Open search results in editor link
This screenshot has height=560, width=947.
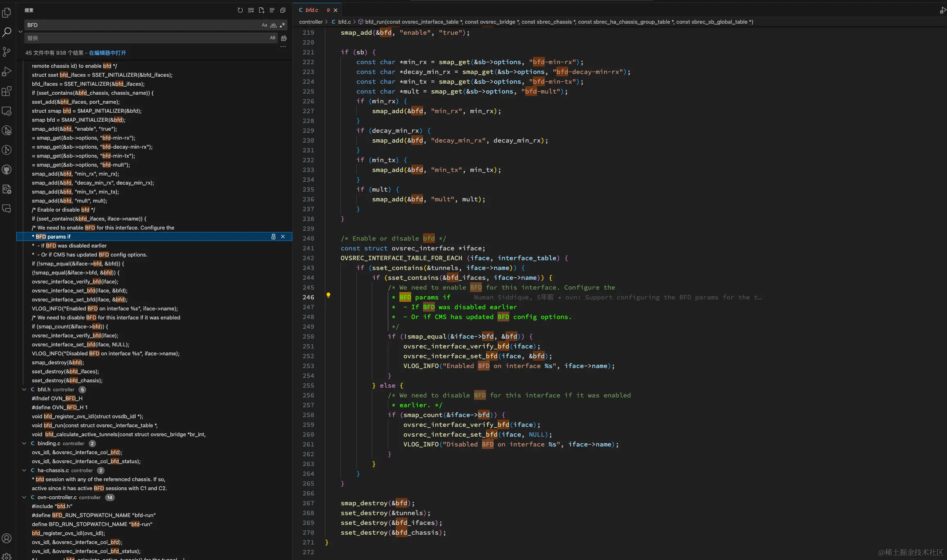point(107,53)
